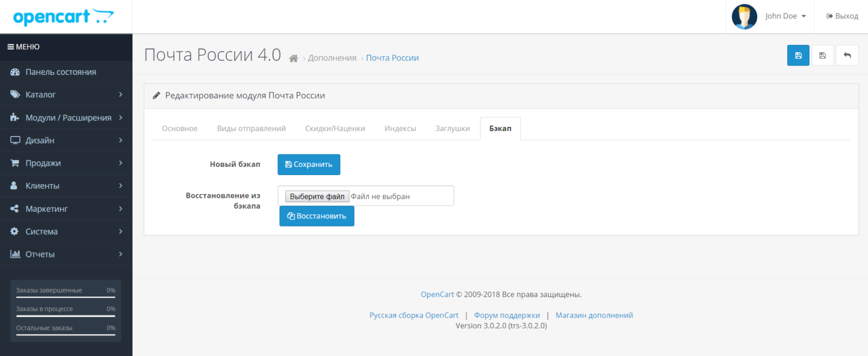Screen dimensions: 868x356
Task: Click the Выберите файл button
Action: click(317, 196)
